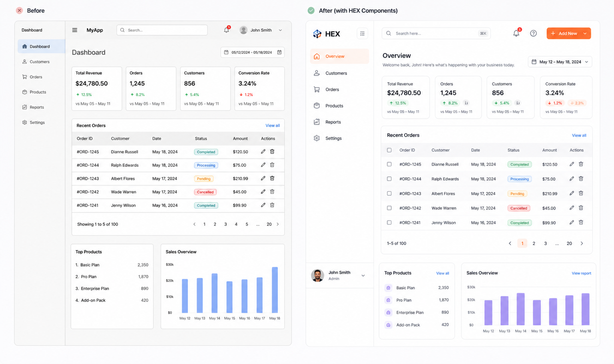Edit order #ORD-1245 in HEX table
This screenshot has height=364, width=614.
tap(572, 164)
